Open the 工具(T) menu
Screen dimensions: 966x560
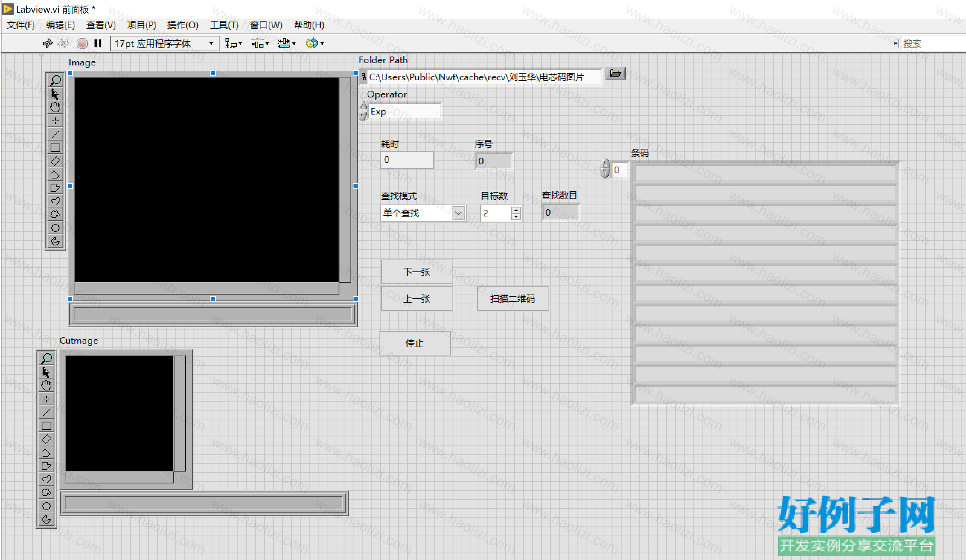click(x=224, y=25)
